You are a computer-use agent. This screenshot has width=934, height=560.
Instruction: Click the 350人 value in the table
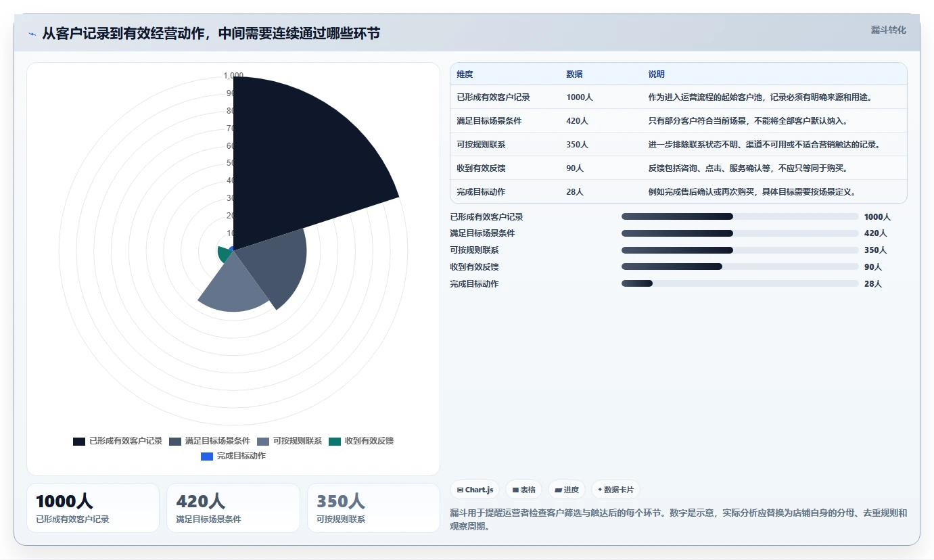pos(578,145)
